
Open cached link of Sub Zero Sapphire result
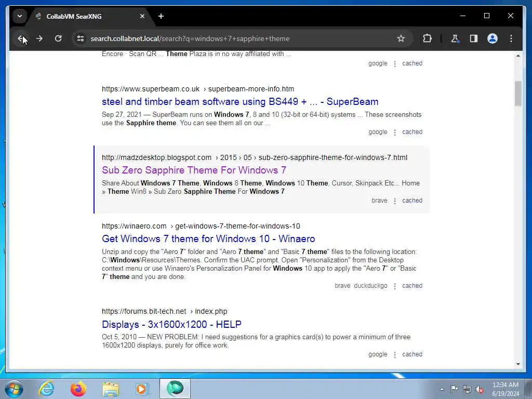tap(412, 200)
